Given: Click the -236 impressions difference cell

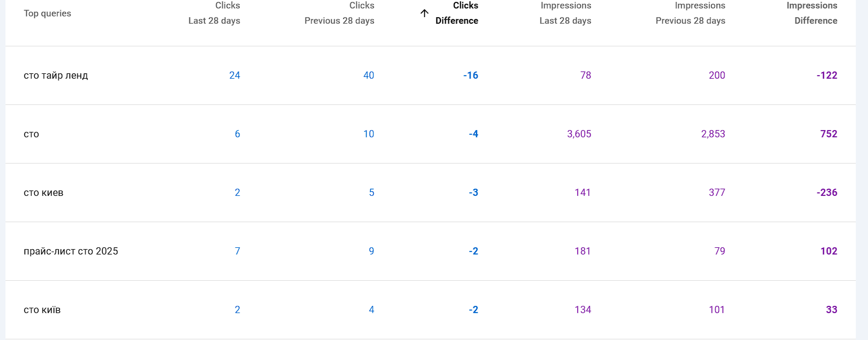Looking at the screenshot, I should click(826, 193).
